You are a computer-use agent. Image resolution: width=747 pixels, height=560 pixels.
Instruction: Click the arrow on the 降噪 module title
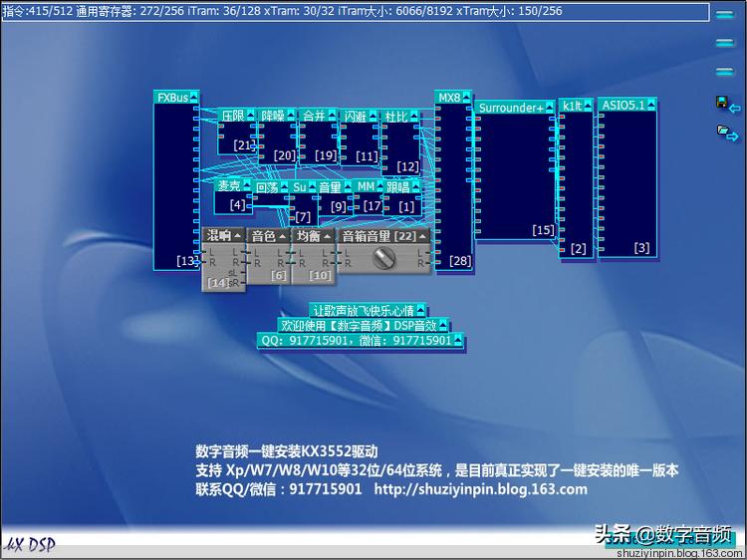(291, 115)
